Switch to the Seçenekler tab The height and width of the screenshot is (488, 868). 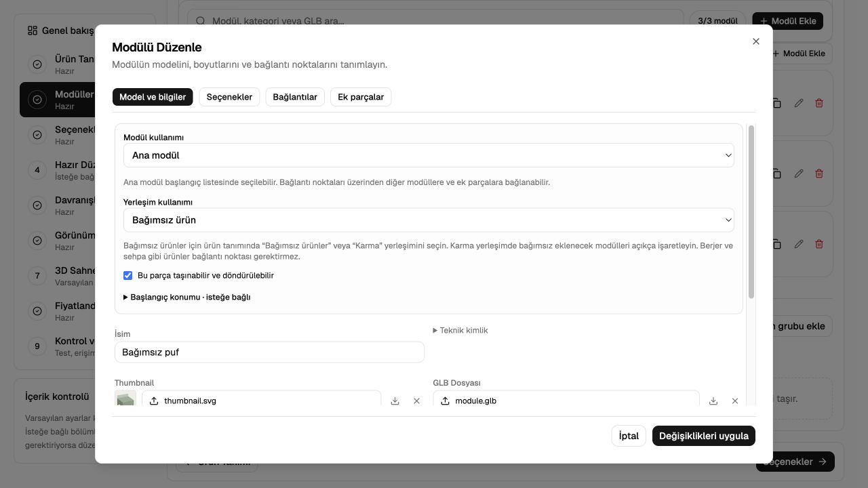[229, 97]
